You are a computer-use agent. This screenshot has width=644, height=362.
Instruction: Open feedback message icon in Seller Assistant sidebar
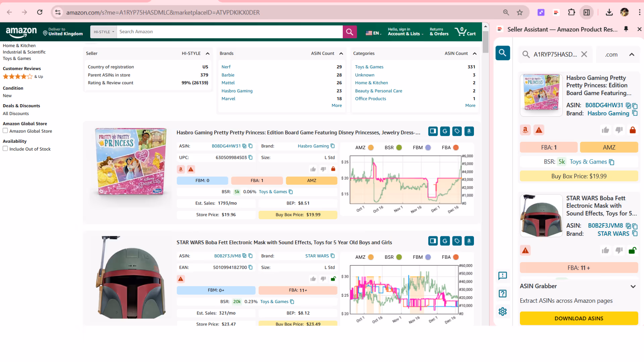coord(502,276)
